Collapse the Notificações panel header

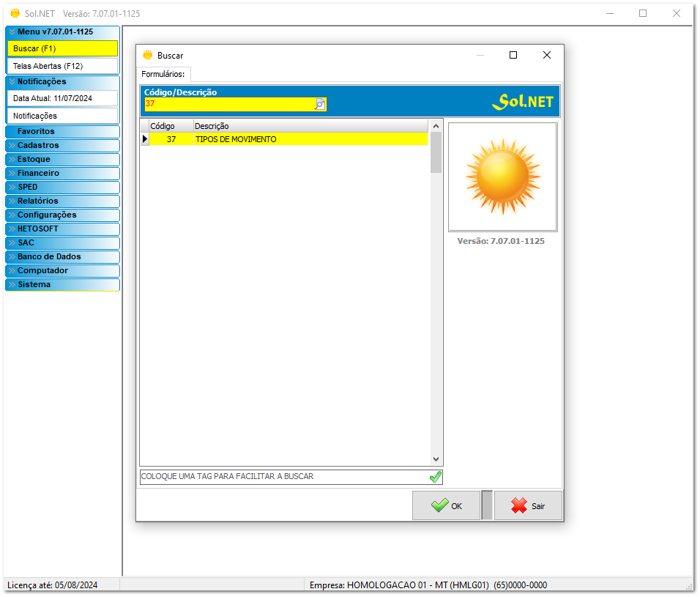[62, 82]
